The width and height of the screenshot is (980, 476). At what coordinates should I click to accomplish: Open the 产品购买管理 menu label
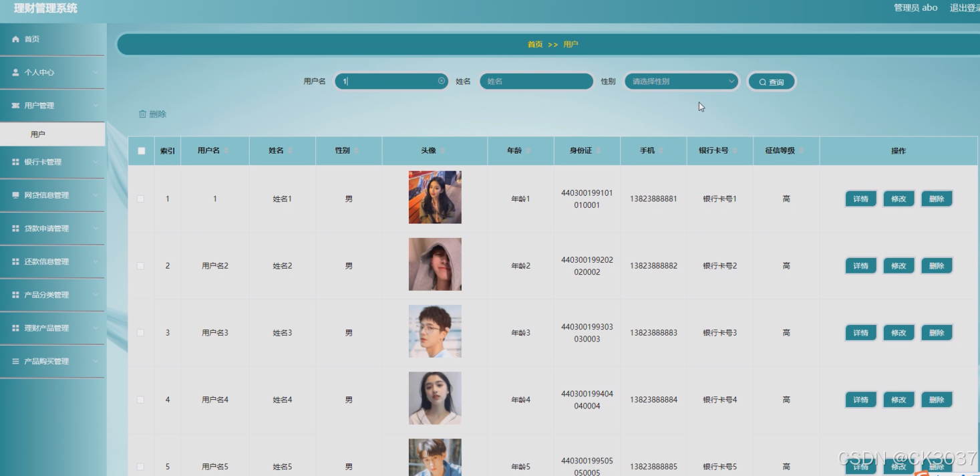tap(47, 361)
